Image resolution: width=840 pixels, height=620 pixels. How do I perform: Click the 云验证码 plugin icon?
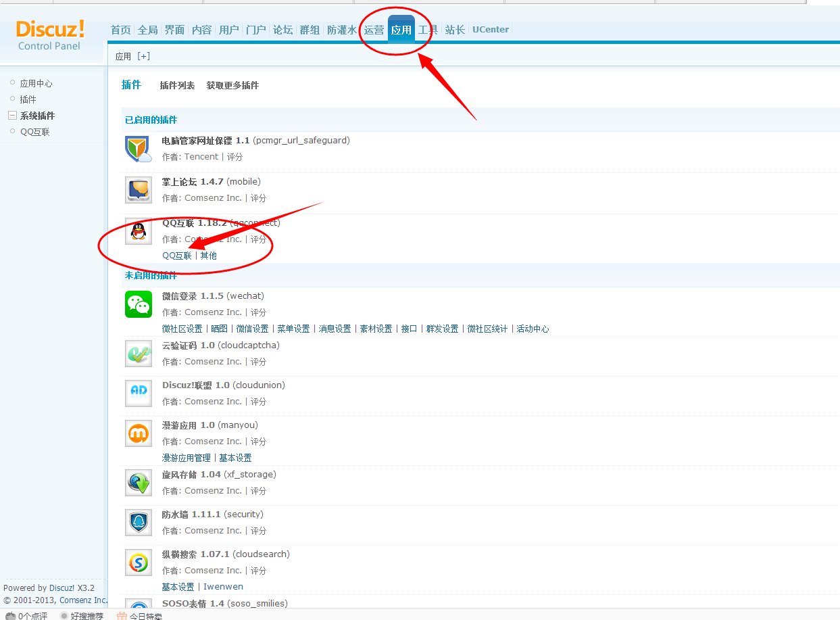[x=139, y=354]
